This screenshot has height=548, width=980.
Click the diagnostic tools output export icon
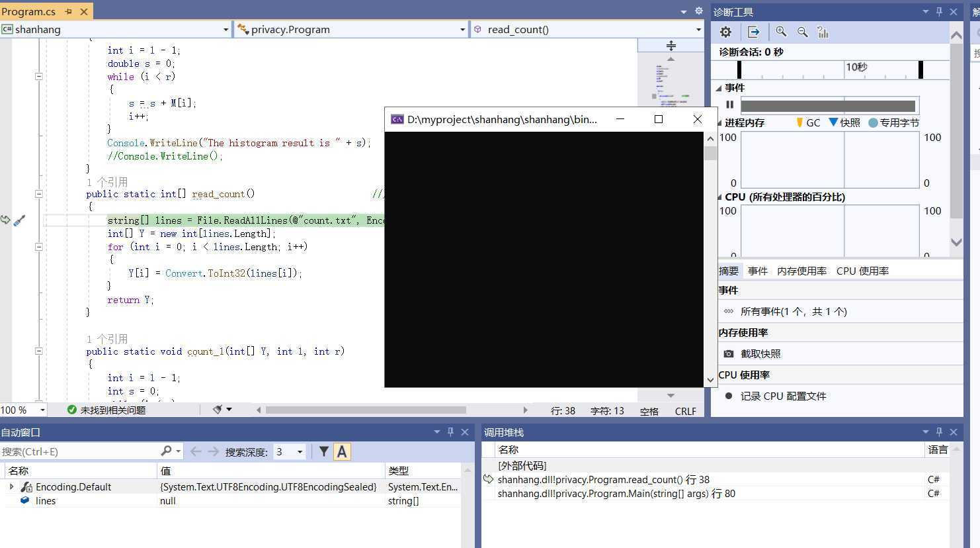pos(754,32)
